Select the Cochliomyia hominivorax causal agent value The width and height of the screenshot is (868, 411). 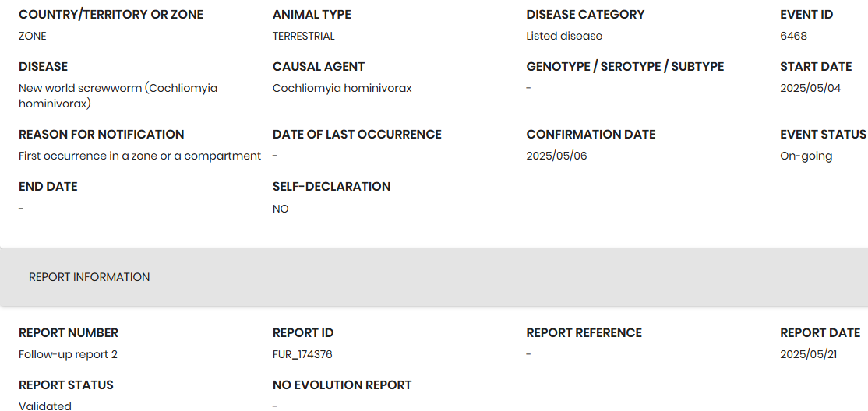(342, 88)
